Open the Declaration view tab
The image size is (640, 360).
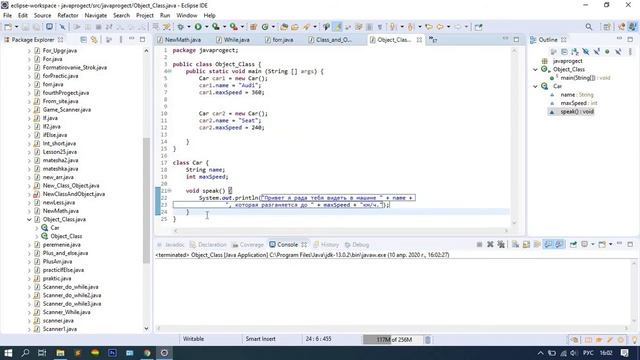click(208, 244)
